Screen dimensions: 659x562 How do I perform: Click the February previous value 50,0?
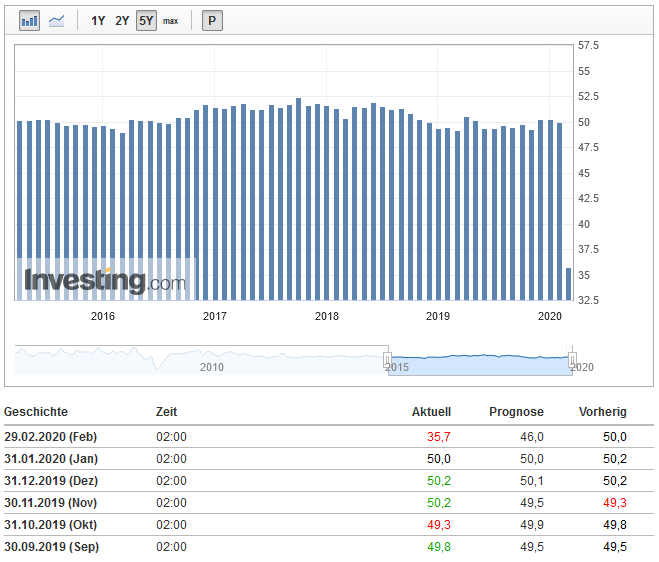click(615, 437)
